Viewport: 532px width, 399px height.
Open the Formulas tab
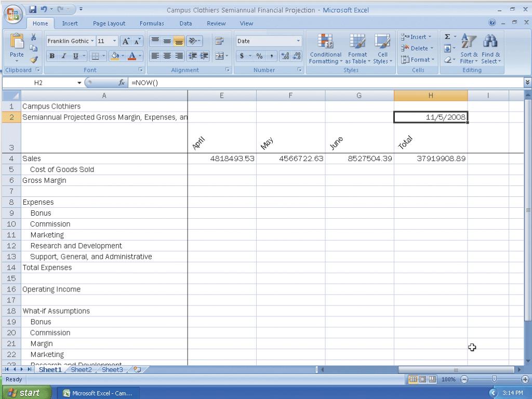(x=152, y=23)
